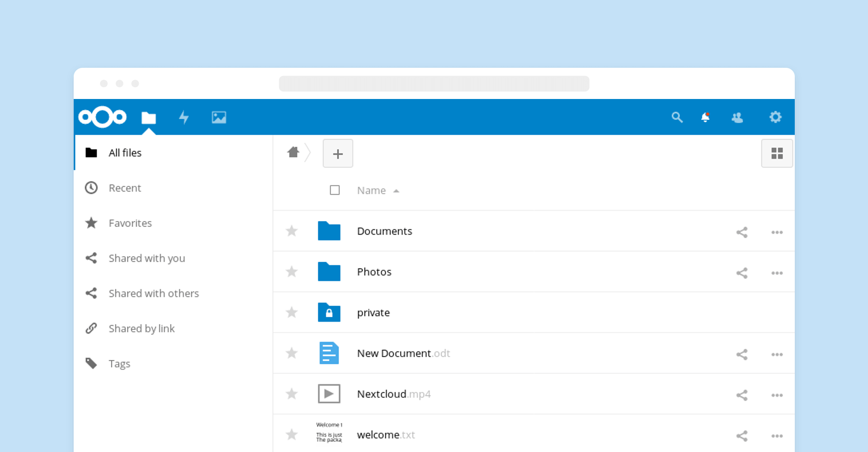
Task: Mark Nextcloud.mp4 as favorite
Action: (292, 394)
